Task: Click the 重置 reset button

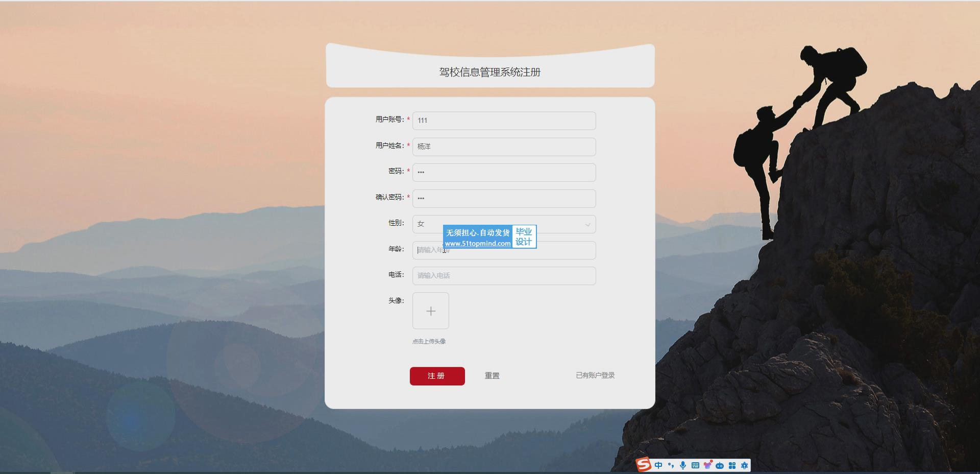Action: (x=492, y=376)
